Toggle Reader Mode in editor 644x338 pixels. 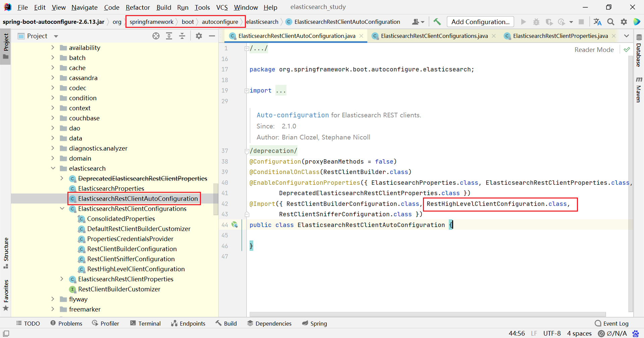(594, 50)
